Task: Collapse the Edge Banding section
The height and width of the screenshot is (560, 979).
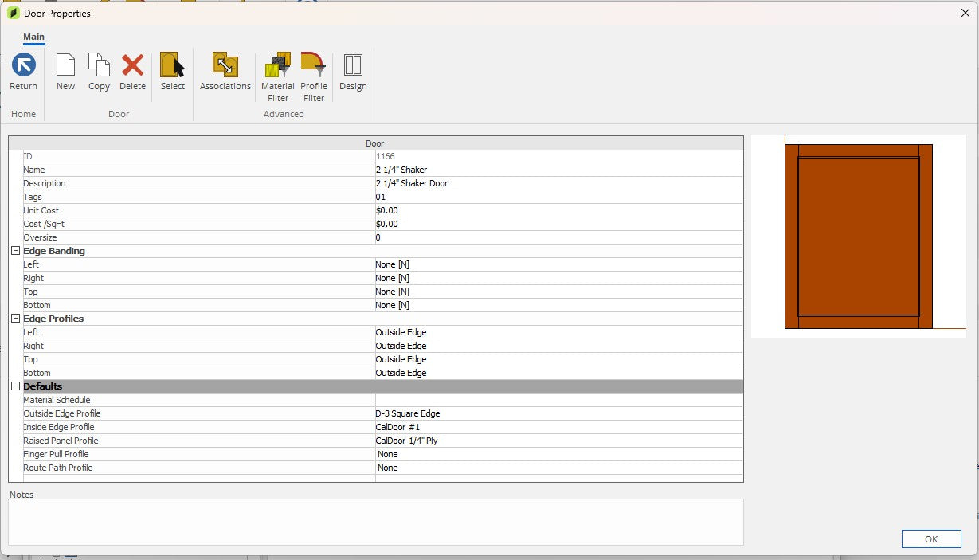Action: pyautogui.click(x=15, y=251)
